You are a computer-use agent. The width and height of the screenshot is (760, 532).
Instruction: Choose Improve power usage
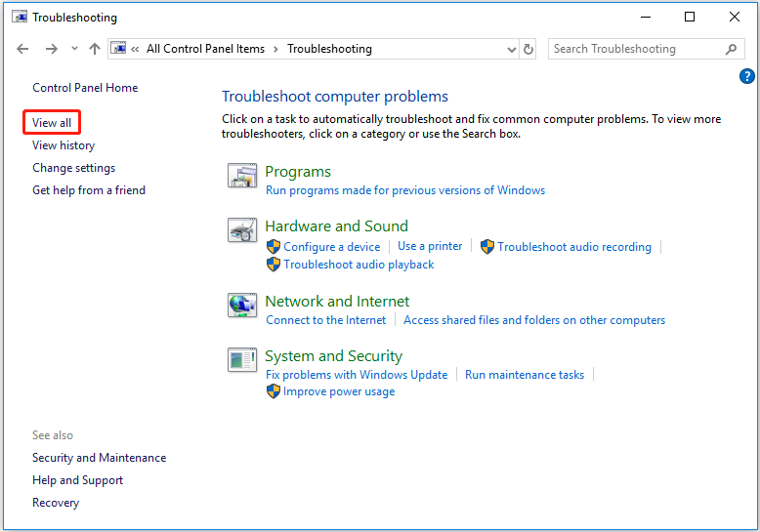tap(339, 391)
